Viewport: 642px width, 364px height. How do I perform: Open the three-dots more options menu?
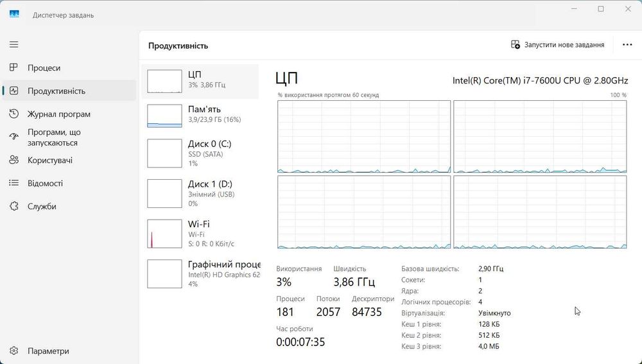(x=627, y=45)
